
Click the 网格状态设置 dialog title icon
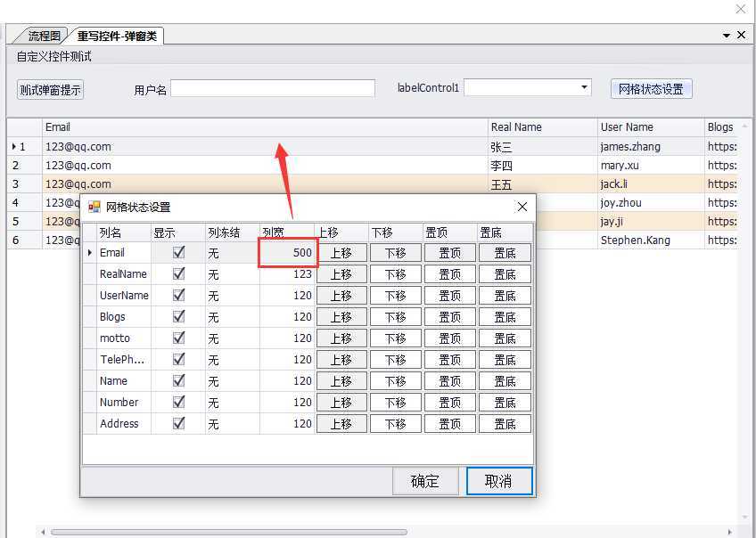(94, 208)
